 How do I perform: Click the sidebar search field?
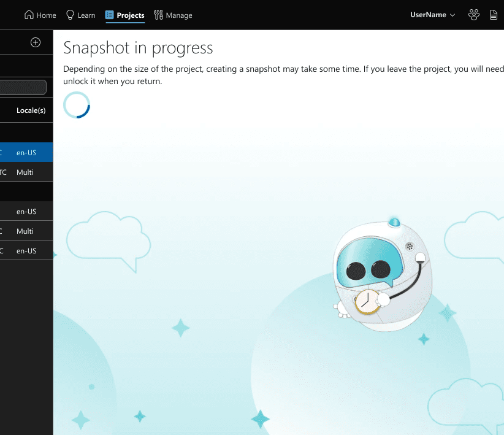[x=23, y=87]
